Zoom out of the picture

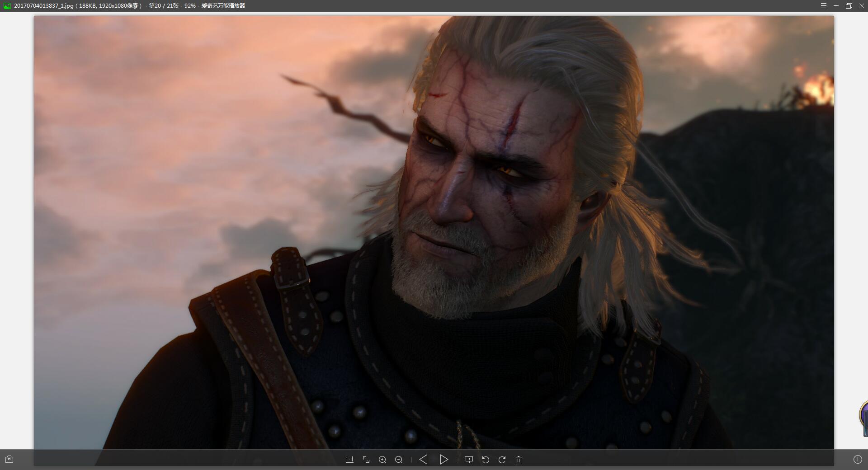(x=399, y=460)
